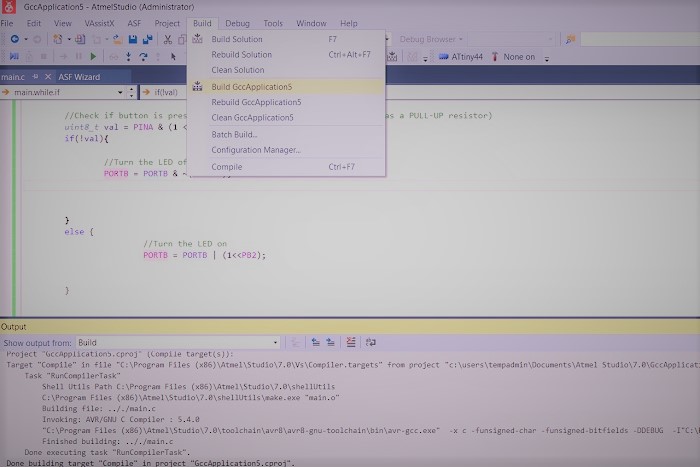Close the main.c tab
The image size is (700, 467).
(x=48, y=77)
